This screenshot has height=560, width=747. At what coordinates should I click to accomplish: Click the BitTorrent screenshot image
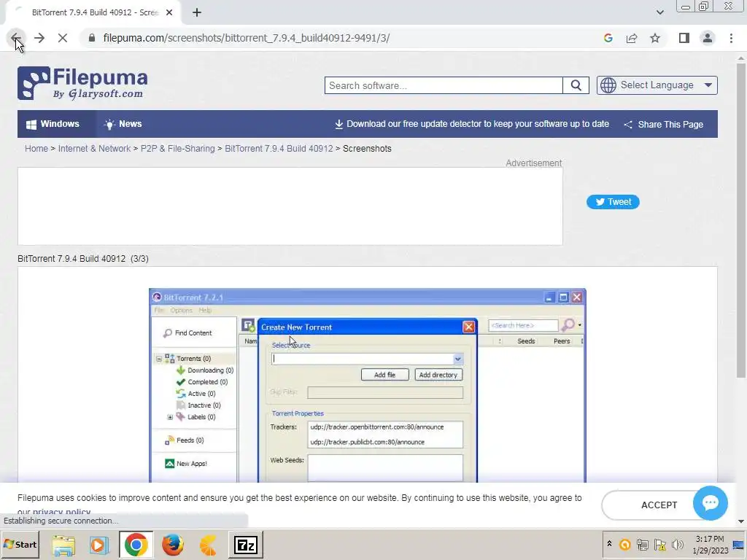[x=368, y=386]
